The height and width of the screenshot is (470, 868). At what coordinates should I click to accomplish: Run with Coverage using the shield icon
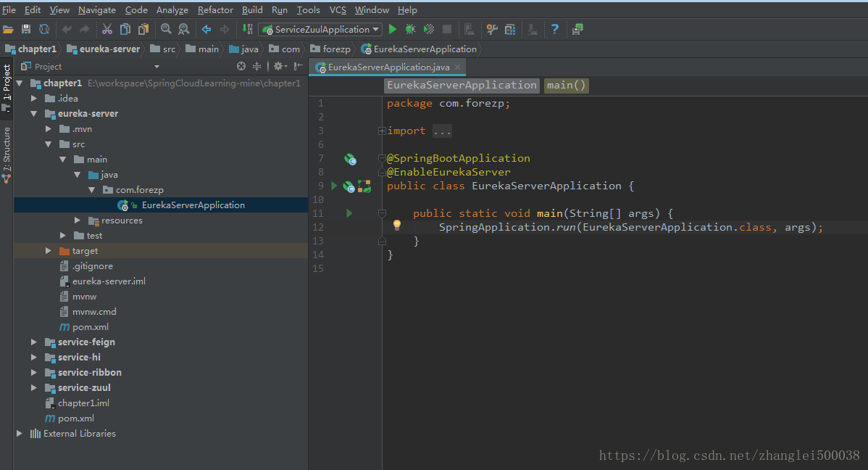tap(427, 29)
